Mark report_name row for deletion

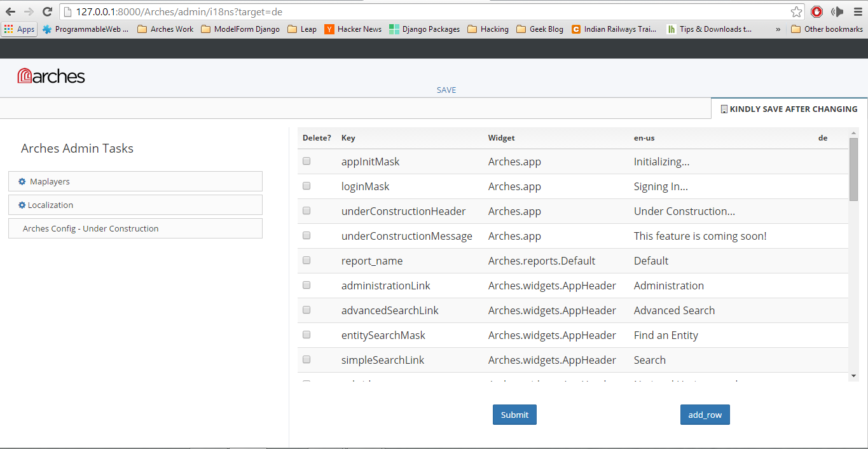307,260
